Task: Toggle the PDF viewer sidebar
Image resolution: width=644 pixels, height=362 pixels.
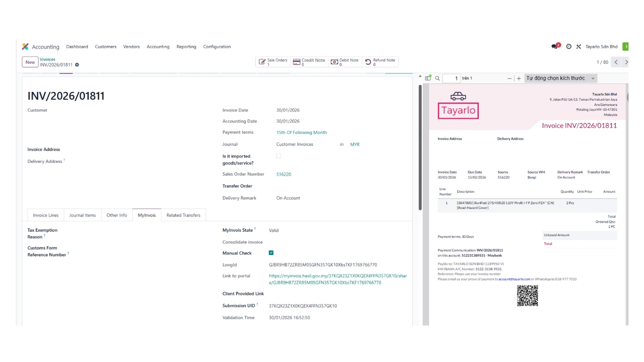Action: (x=428, y=78)
